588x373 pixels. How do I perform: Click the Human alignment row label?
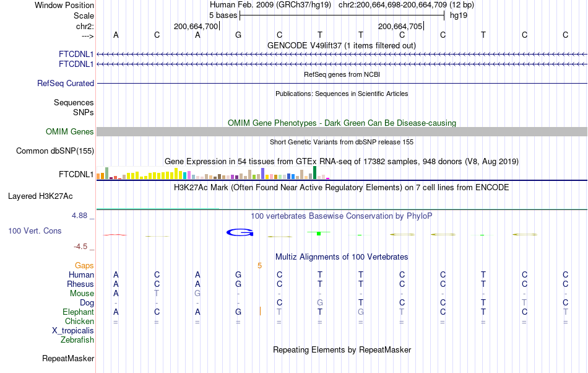(81, 274)
